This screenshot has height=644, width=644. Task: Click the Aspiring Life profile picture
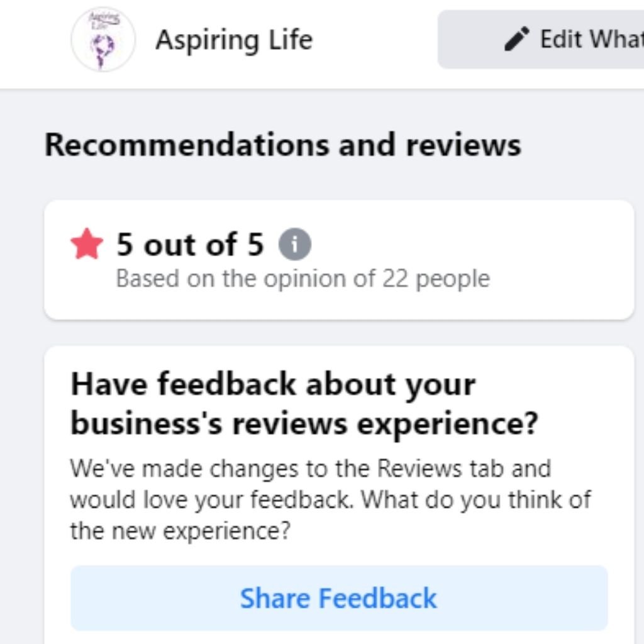103,40
